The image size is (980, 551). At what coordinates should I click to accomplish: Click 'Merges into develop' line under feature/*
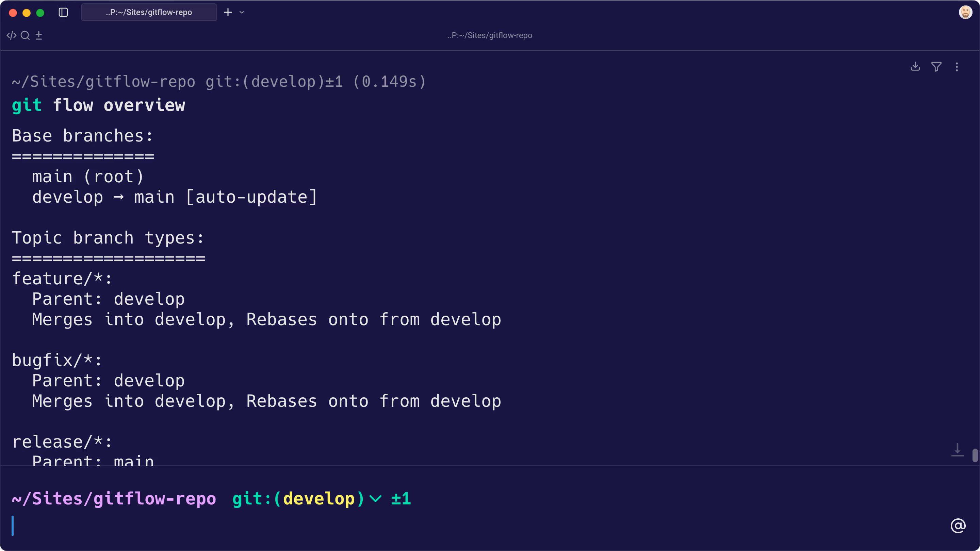pos(267,319)
